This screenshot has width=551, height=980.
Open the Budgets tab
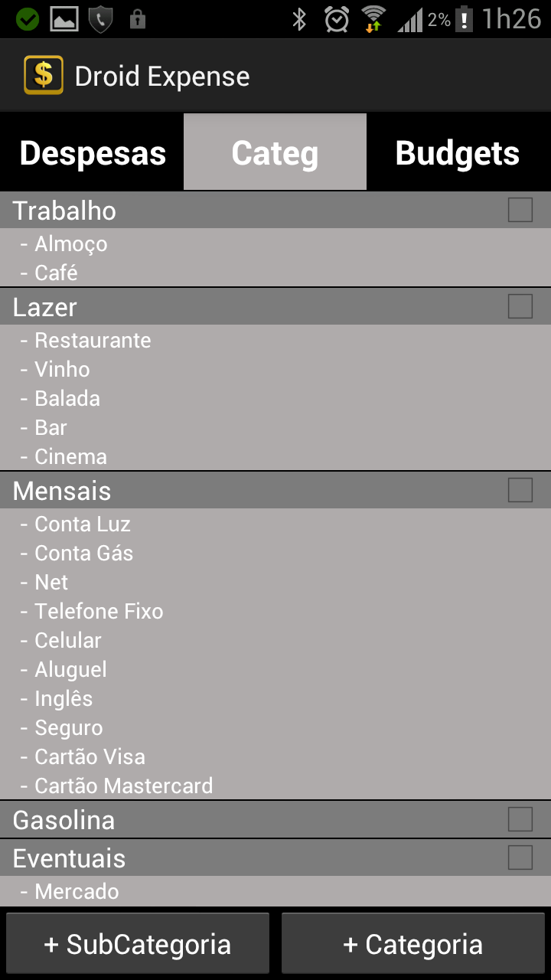click(458, 153)
